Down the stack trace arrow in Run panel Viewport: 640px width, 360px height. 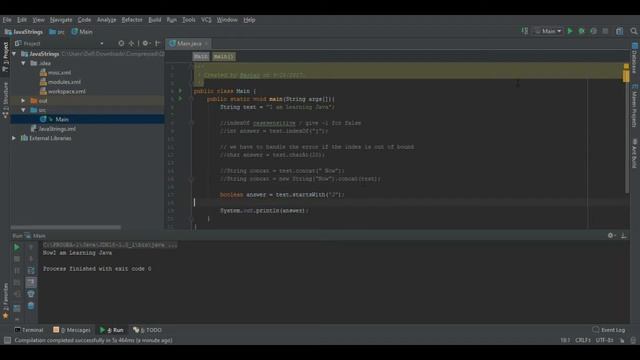(31, 259)
